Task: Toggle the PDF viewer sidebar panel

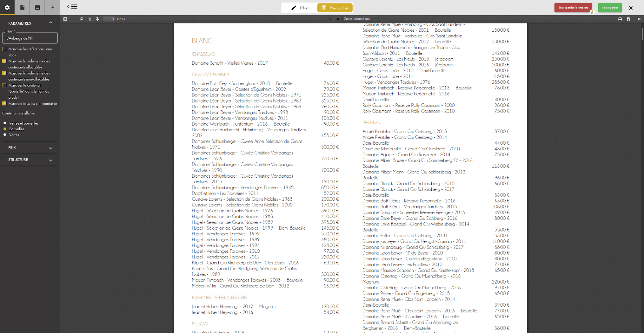Action: 65,19
